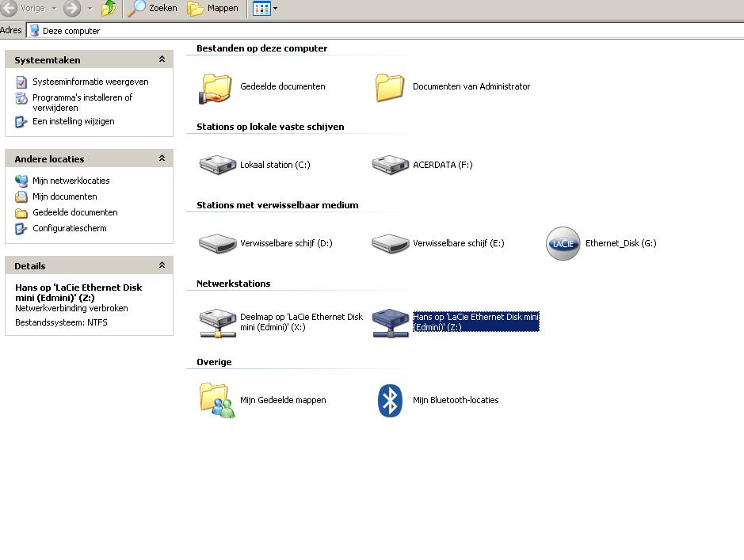744x560 pixels.
Task: Select the ACERDATA (F:) drive icon
Action: pyautogui.click(x=390, y=165)
